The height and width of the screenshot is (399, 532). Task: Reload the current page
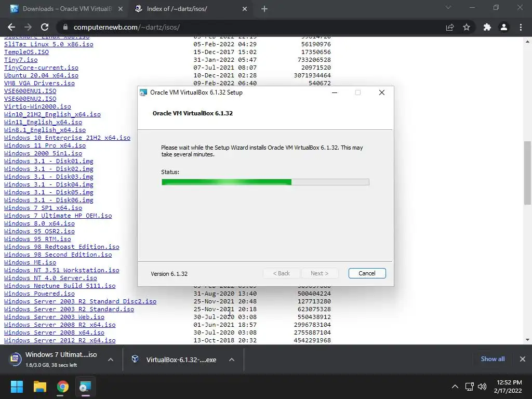click(45, 27)
